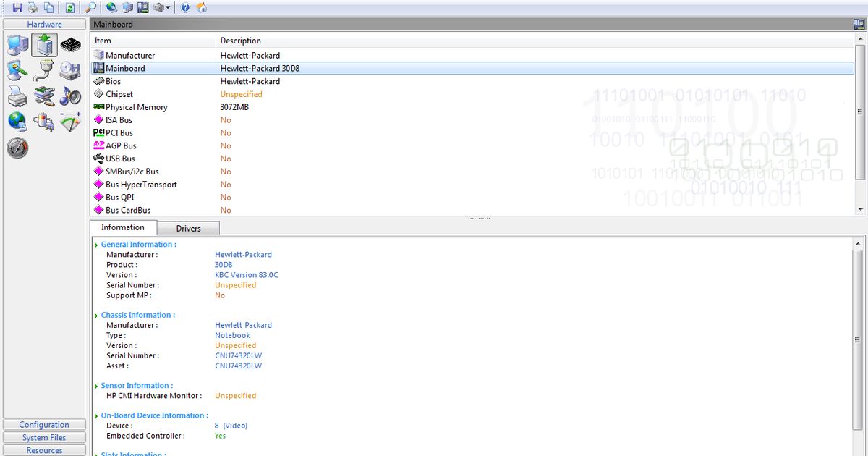
Task: Switch to the Information tab
Action: point(122,227)
